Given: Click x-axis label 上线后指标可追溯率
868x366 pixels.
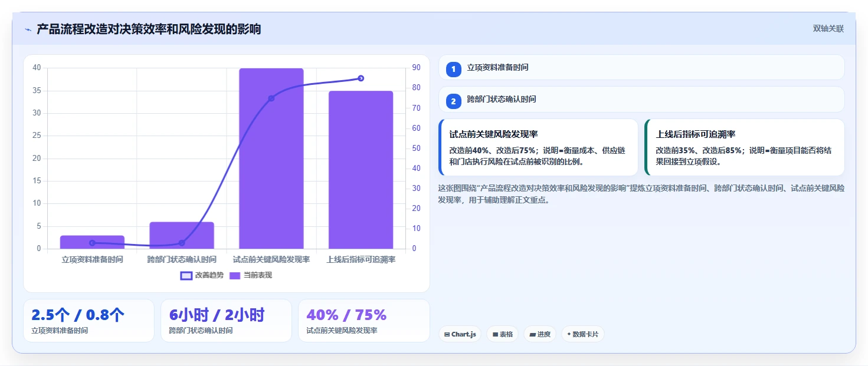Looking at the screenshot, I should pyautogui.click(x=361, y=259).
